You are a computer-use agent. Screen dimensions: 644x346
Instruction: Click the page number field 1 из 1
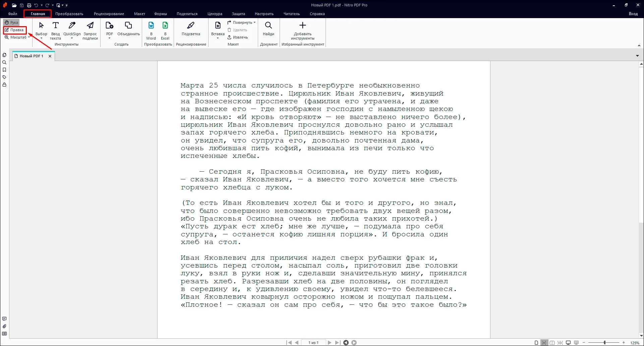pos(313,343)
